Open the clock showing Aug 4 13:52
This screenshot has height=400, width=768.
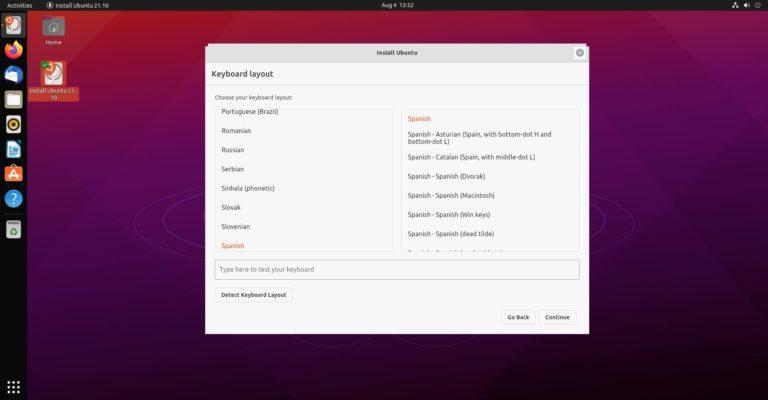397,5
